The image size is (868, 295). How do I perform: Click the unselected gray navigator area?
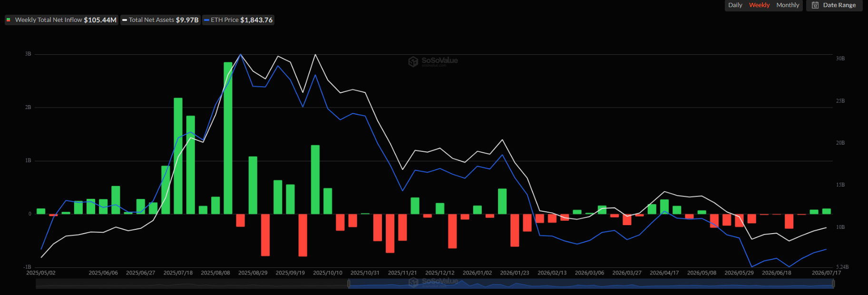tap(191, 284)
